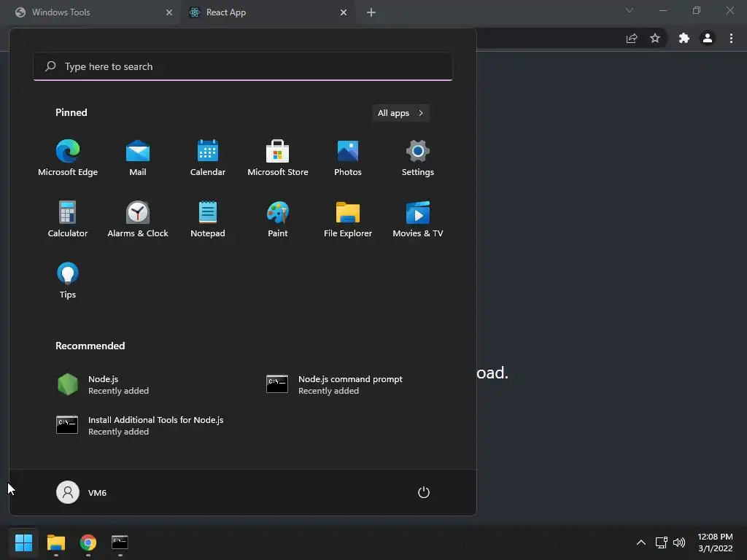The height and width of the screenshot is (560, 747).
Task: Click the Windows Start button on taskbar
Action: point(23,542)
